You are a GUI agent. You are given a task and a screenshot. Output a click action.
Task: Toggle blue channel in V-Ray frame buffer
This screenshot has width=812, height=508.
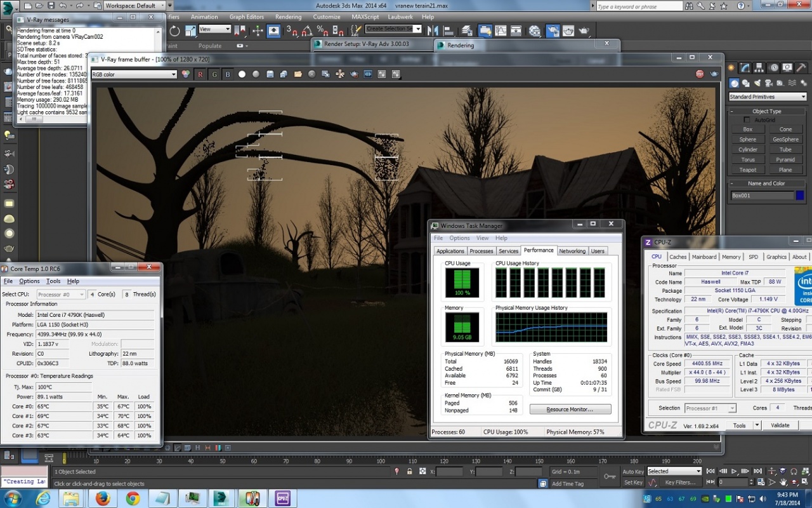228,74
